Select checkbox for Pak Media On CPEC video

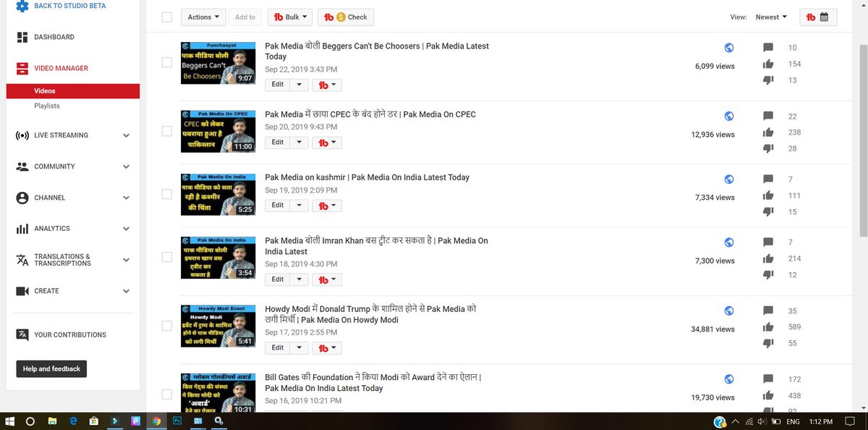coord(167,131)
